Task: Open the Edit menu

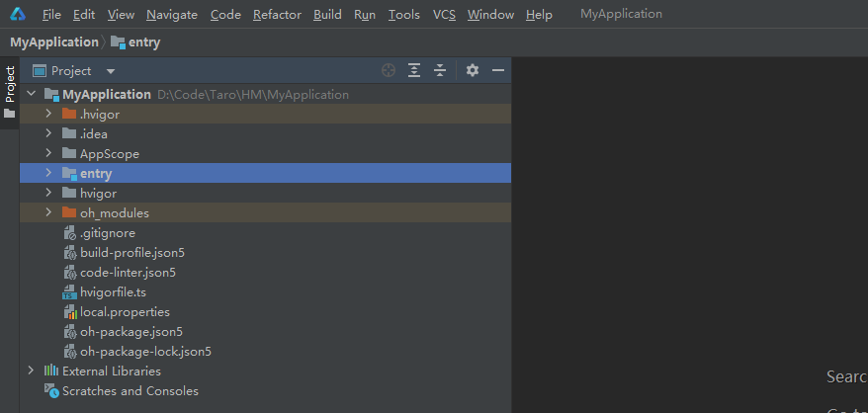Action: pyautogui.click(x=84, y=15)
